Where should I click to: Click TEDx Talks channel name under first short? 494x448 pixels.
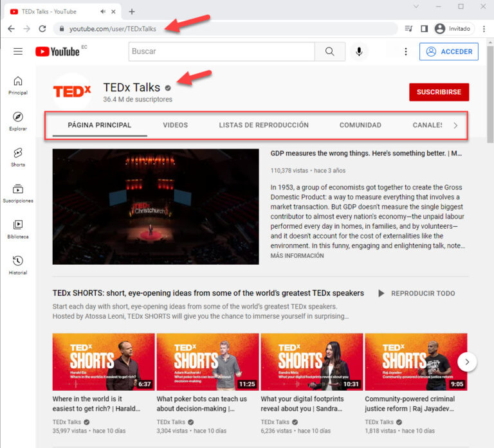[x=67, y=422]
